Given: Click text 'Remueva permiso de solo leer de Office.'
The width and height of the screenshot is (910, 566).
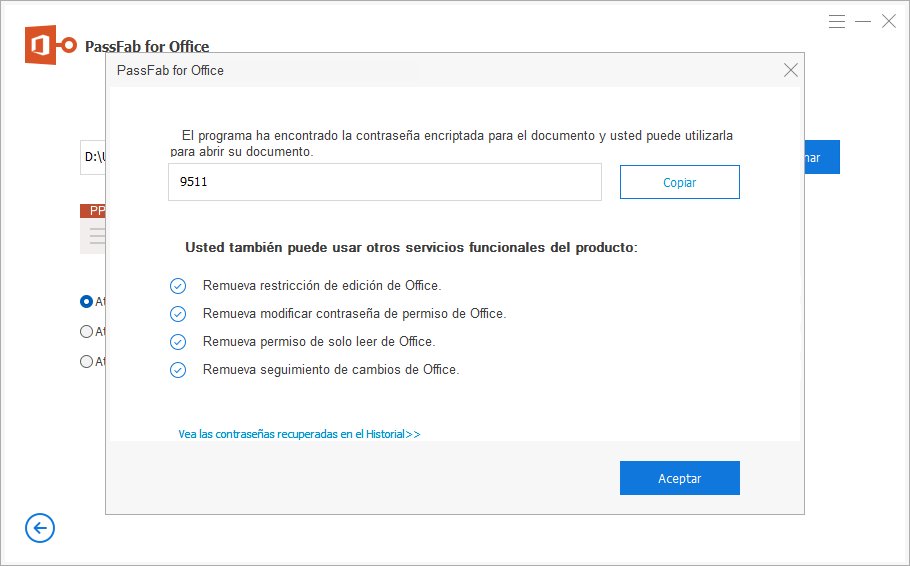Looking at the screenshot, I should (x=319, y=341).
